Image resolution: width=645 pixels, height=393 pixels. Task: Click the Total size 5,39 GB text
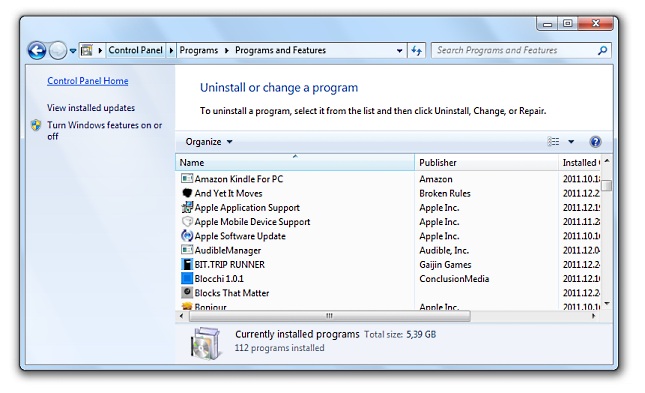click(400, 335)
